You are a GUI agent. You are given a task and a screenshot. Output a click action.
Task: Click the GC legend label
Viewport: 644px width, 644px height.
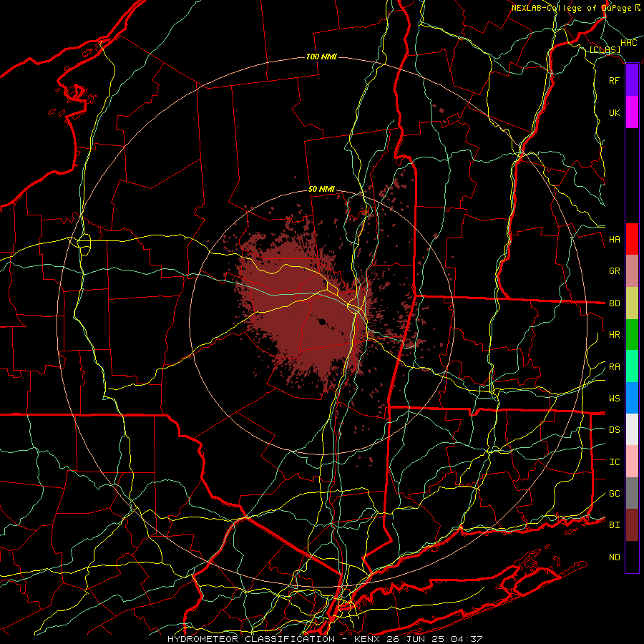coord(614,493)
